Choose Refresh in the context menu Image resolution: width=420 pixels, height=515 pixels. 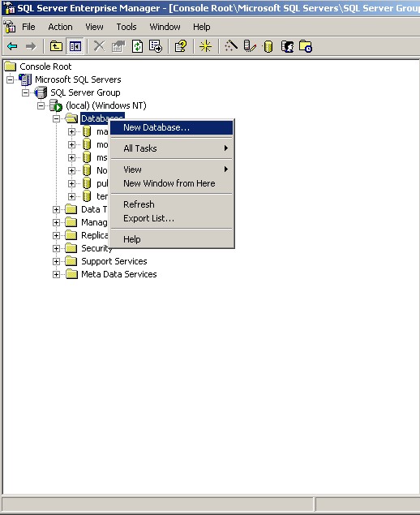[171, 204]
